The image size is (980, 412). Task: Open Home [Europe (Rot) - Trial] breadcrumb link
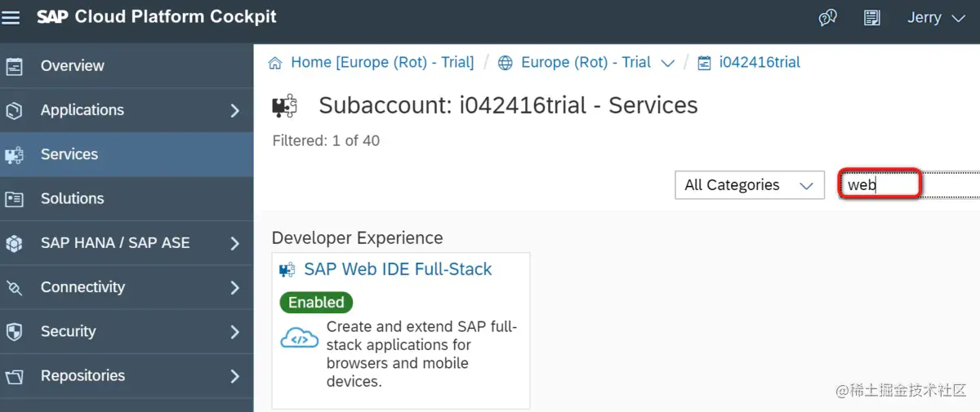[x=381, y=62]
